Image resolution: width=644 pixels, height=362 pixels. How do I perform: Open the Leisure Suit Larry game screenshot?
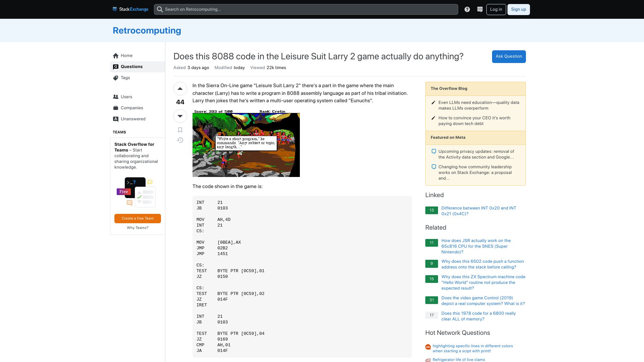246,143
